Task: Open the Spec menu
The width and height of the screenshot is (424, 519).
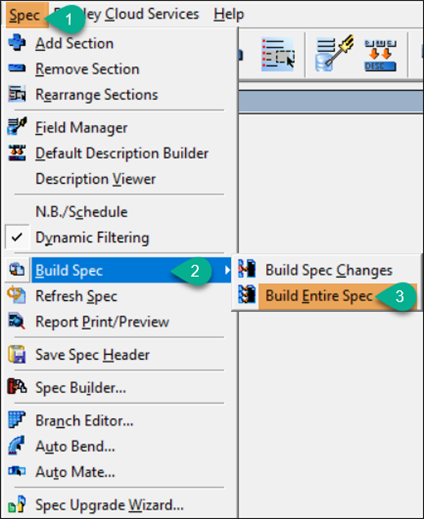Action: coord(25,15)
